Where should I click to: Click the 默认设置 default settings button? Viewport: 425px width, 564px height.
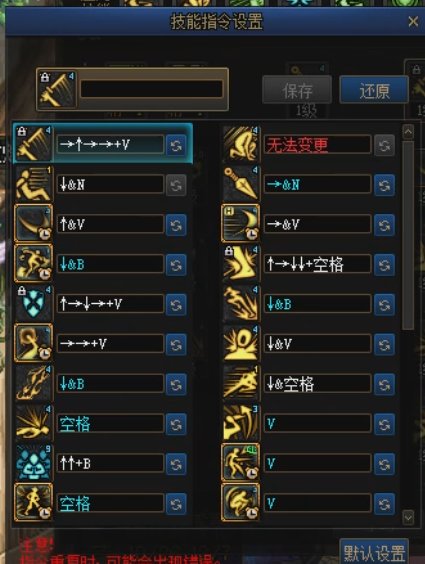click(374, 552)
